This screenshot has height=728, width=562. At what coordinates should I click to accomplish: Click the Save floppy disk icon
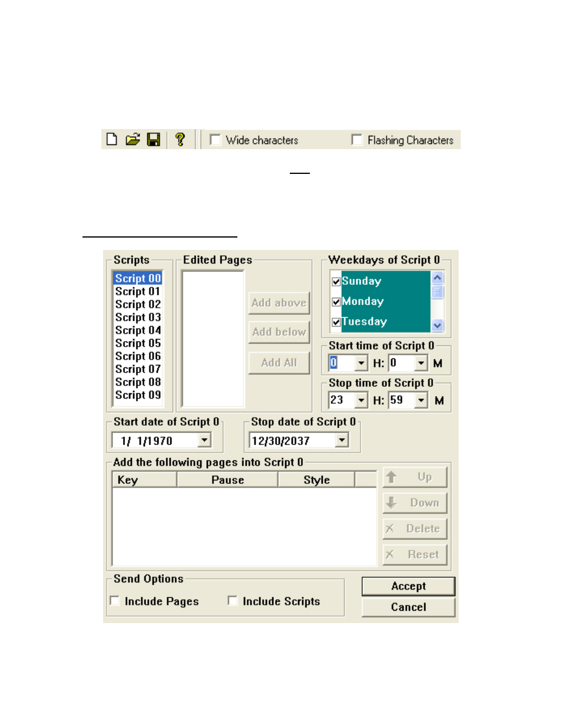154,140
